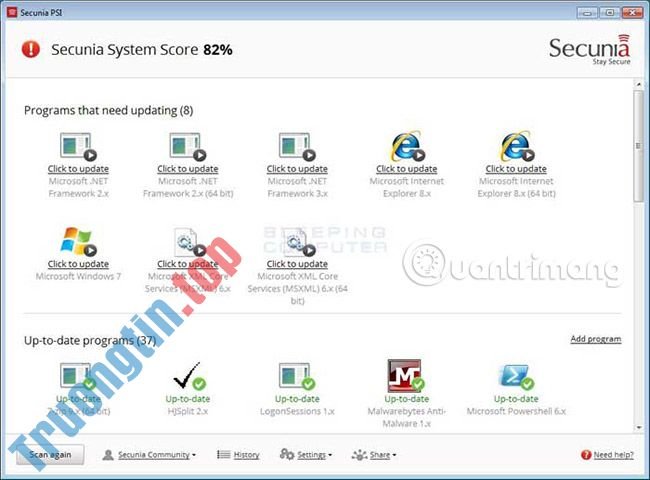Click the MSXML 6.x (64 bit) gear icon

click(x=300, y=242)
